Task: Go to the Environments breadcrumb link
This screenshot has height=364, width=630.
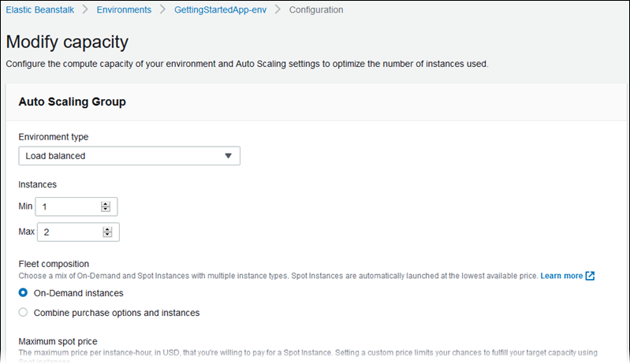Action: point(125,10)
